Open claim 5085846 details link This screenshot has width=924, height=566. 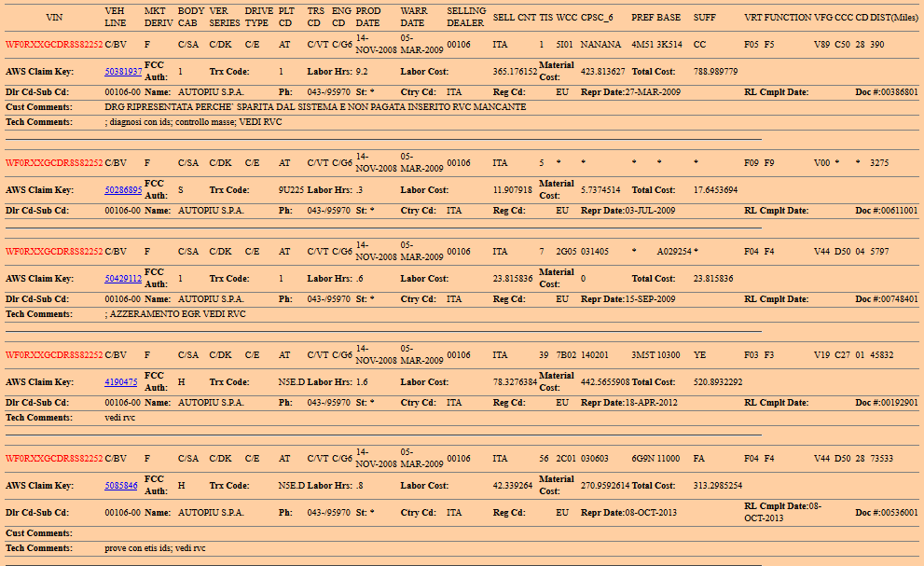tap(121, 486)
